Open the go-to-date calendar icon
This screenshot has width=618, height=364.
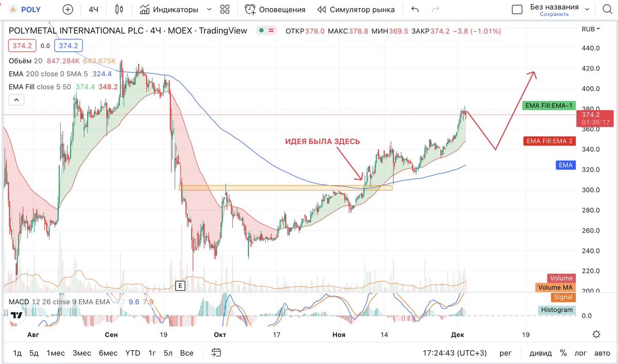click(x=216, y=353)
